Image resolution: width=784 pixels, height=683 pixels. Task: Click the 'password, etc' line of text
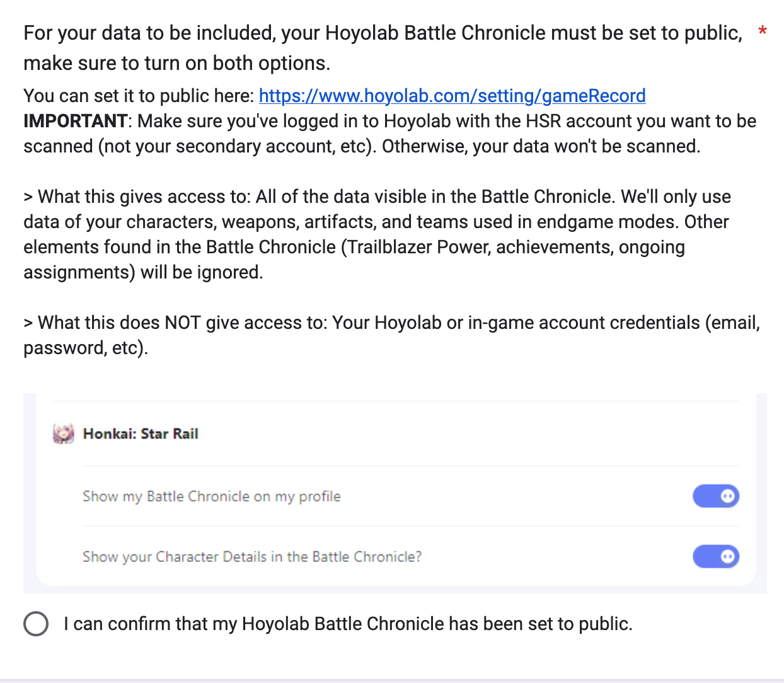pos(86,348)
